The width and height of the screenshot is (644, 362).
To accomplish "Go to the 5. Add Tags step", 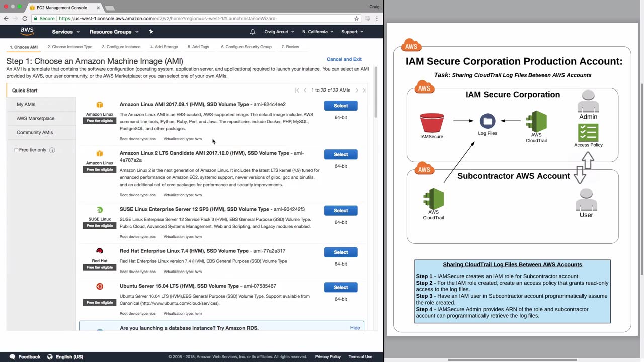I will [198, 47].
